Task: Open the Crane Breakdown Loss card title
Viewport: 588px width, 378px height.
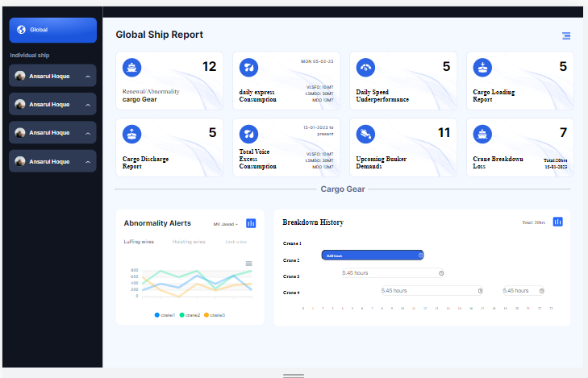Action: 498,163
